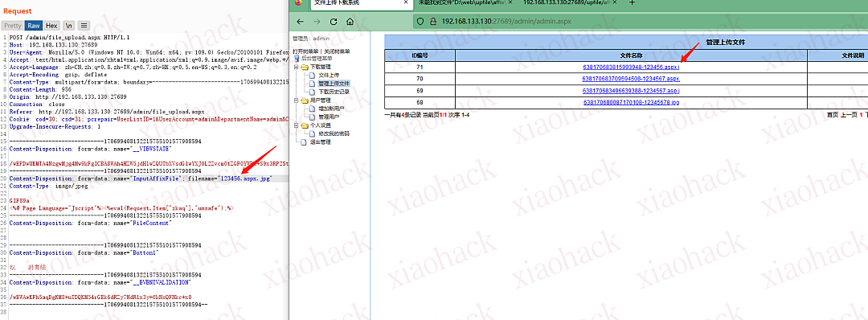
Task: Open the 文件上传 menu item
Action: pos(329,75)
